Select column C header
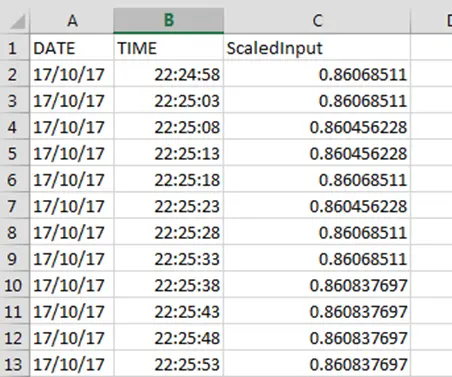 [317, 21]
